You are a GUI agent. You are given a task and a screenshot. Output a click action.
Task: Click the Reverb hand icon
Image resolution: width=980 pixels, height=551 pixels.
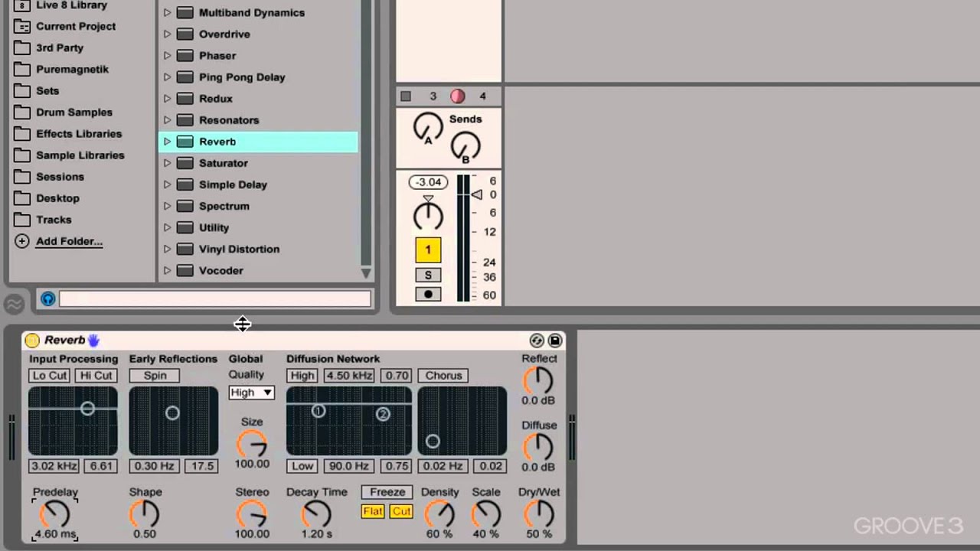[x=93, y=341]
